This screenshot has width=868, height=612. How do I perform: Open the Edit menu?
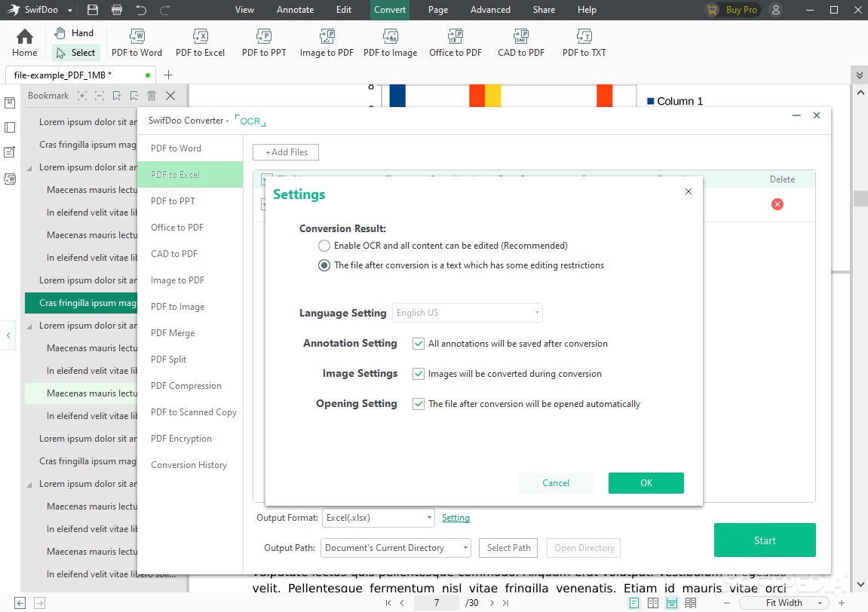pos(343,10)
